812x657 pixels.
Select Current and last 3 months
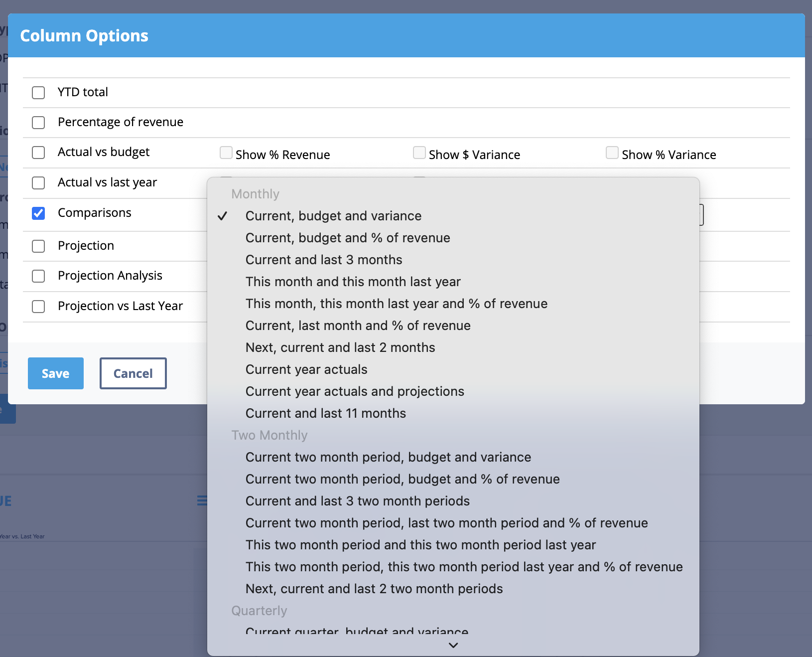(323, 260)
